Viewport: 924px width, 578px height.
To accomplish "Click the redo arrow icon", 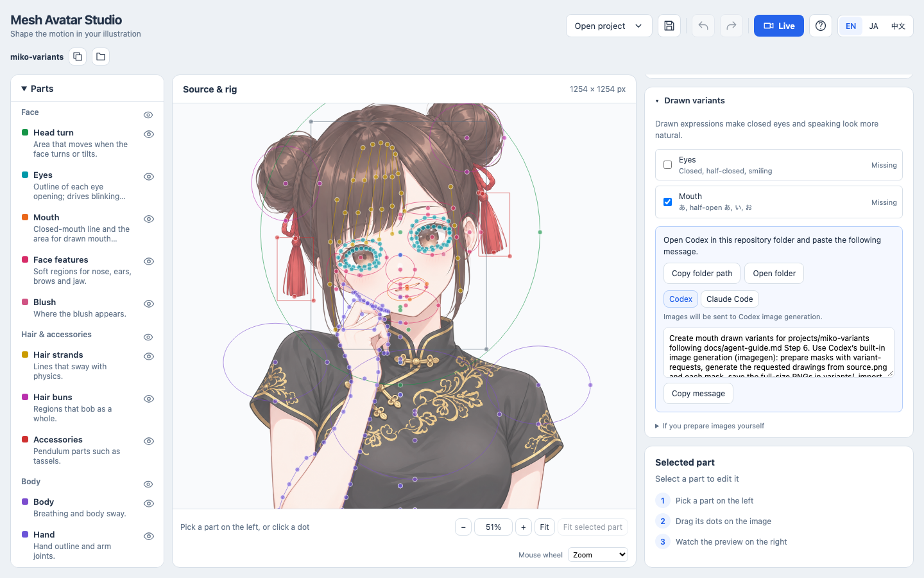I will (x=732, y=26).
